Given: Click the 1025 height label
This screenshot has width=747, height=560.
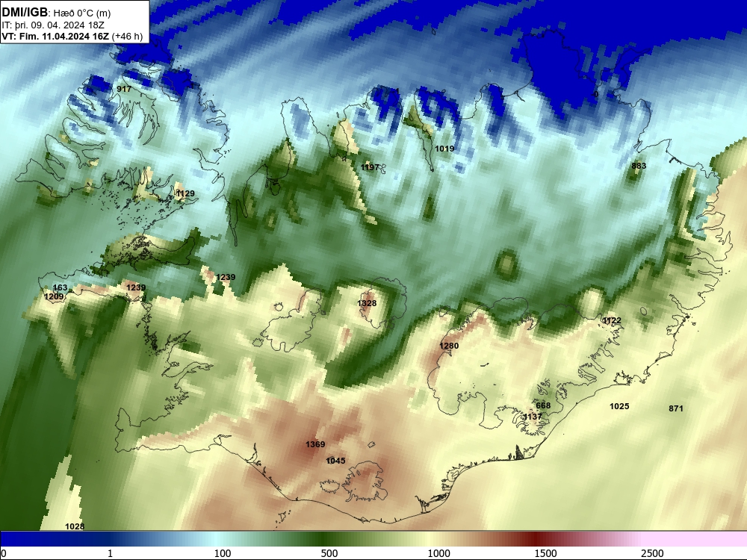Looking at the screenshot, I should (619, 406).
